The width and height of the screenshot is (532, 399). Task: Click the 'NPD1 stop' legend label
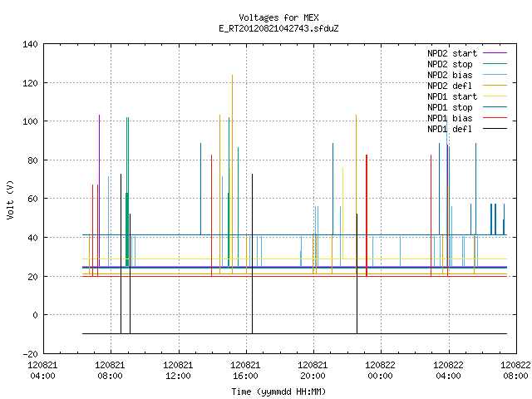pyautogui.click(x=450, y=107)
